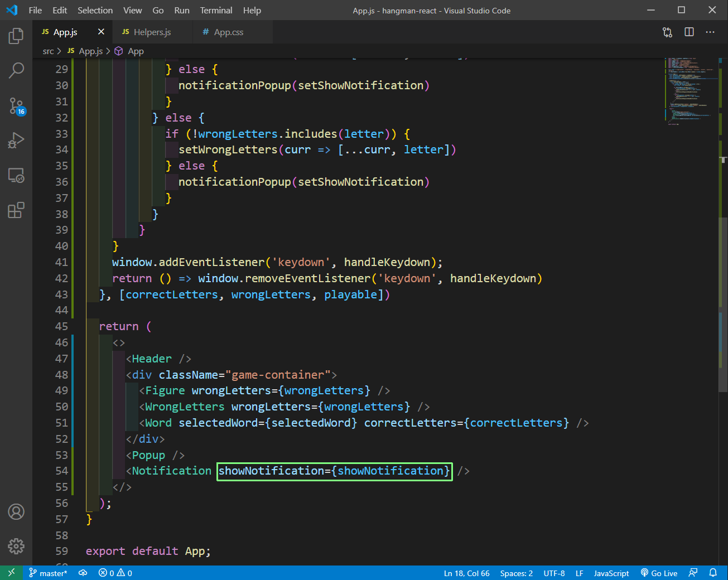Click the Open Changes compare icon

tap(667, 32)
